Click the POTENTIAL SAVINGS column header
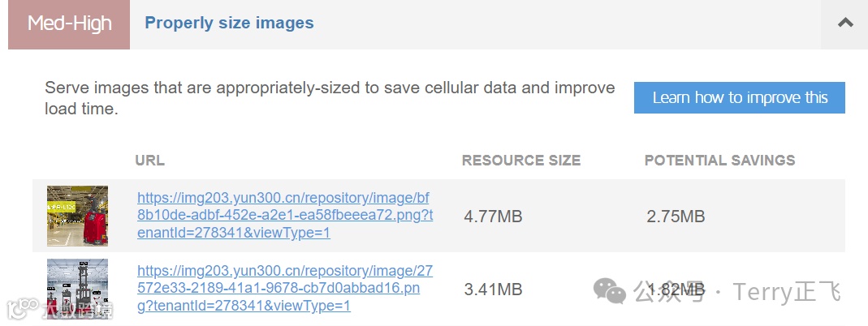868x326 pixels. 719,161
